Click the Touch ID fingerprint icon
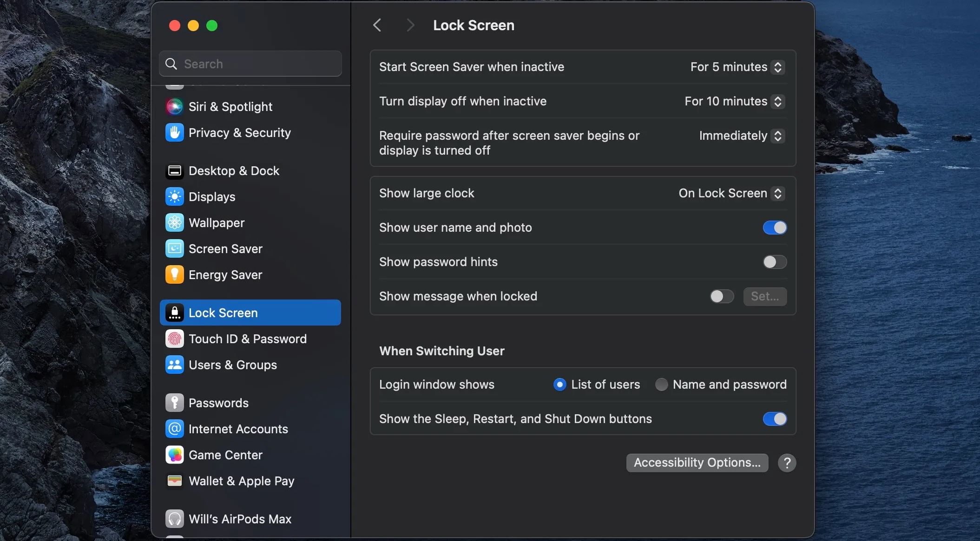This screenshot has height=541, width=980. [x=174, y=339]
